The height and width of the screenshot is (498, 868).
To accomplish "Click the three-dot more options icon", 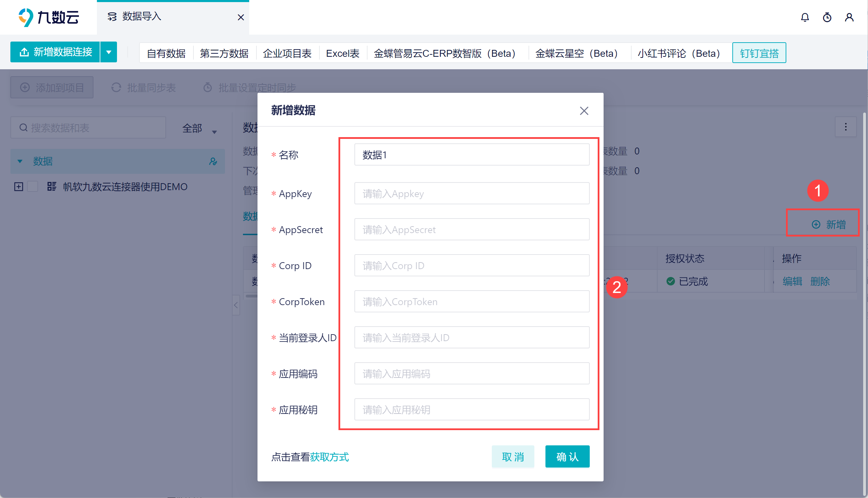I will click(x=846, y=127).
